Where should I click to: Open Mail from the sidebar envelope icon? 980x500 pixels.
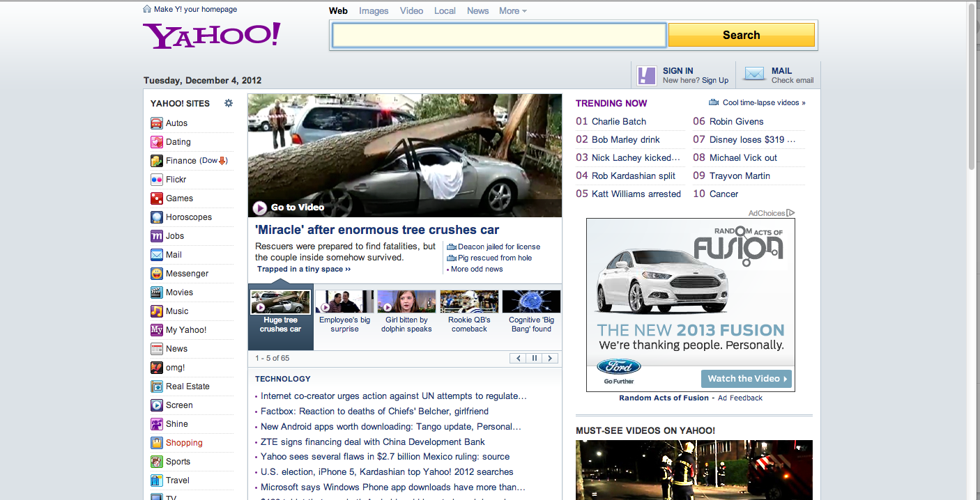158,254
